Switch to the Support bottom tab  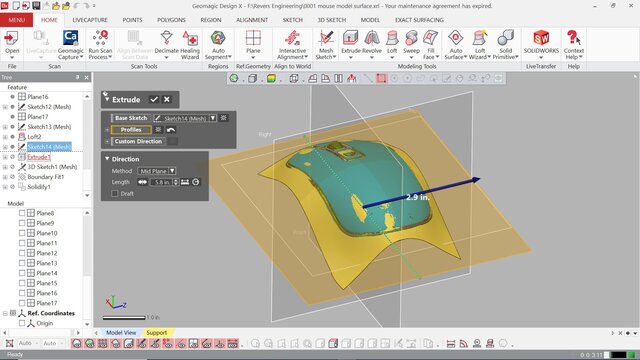point(157,333)
